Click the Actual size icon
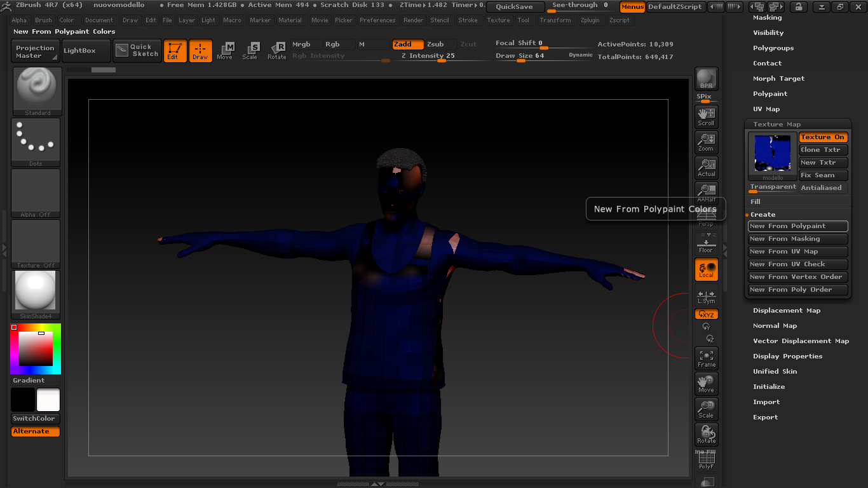The image size is (868, 488). [706, 167]
